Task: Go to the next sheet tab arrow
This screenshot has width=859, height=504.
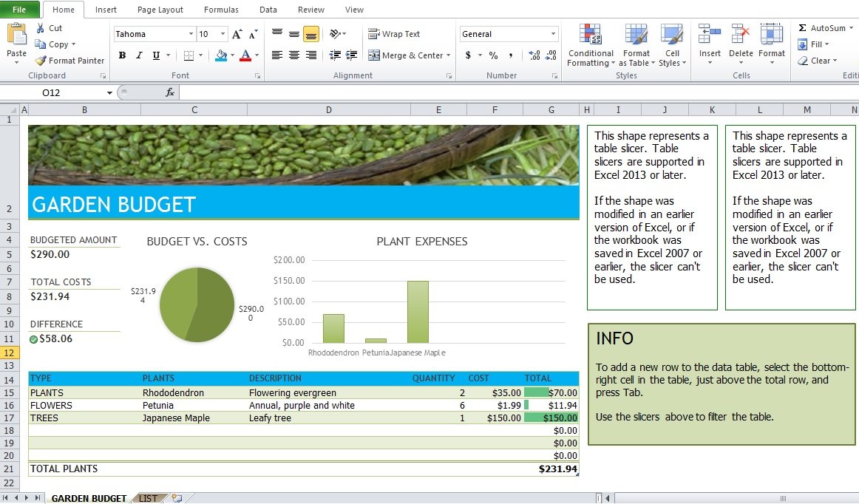Action: (27, 498)
